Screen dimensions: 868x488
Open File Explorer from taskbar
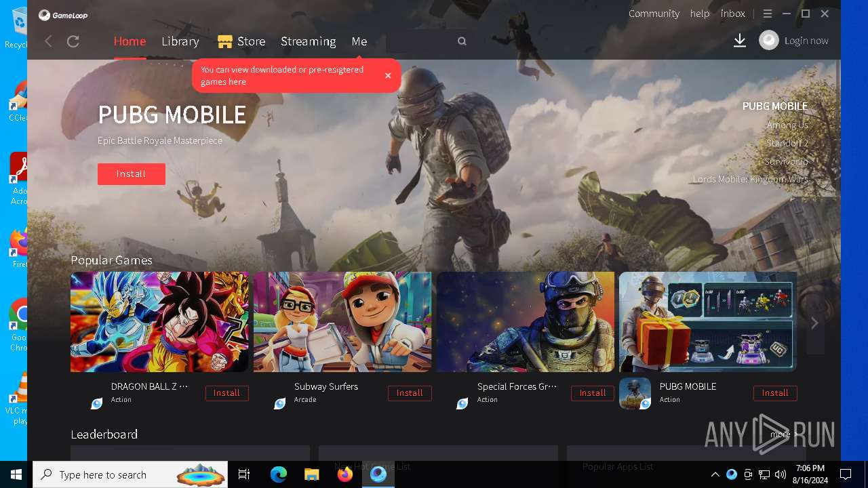pos(311,474)
